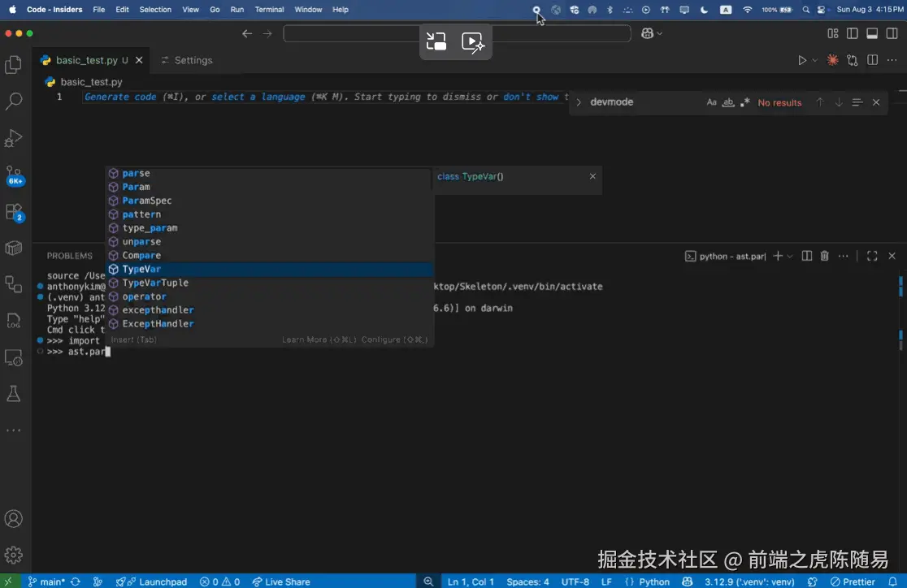Open the Search view in sidebar
The image size is (907, 588).
click(x=14, y=102)
